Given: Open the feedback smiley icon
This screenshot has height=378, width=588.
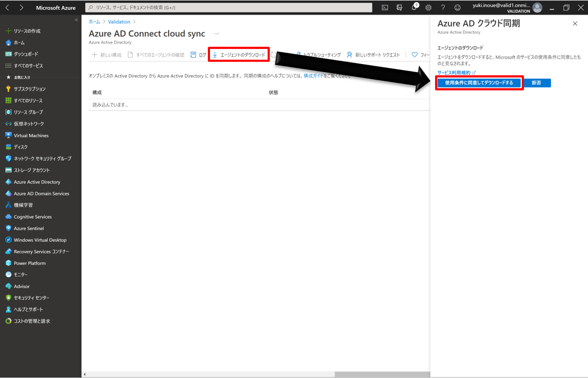Looking at the screenshot, I should pyautogui.click(x=458, y=8).
